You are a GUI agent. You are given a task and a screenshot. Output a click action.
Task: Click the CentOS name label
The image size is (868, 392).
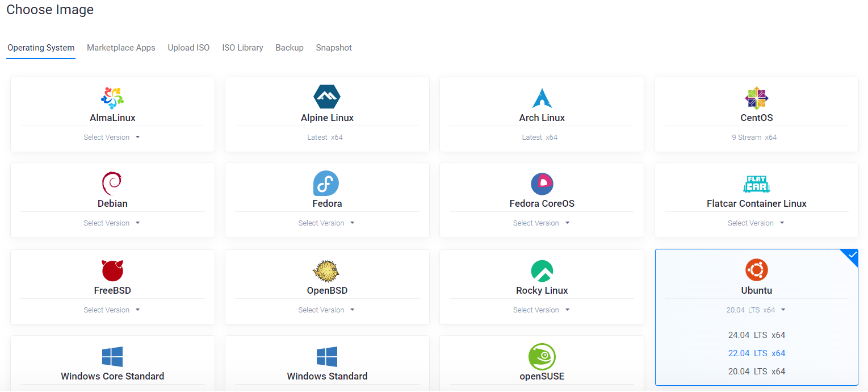point(756,118)
